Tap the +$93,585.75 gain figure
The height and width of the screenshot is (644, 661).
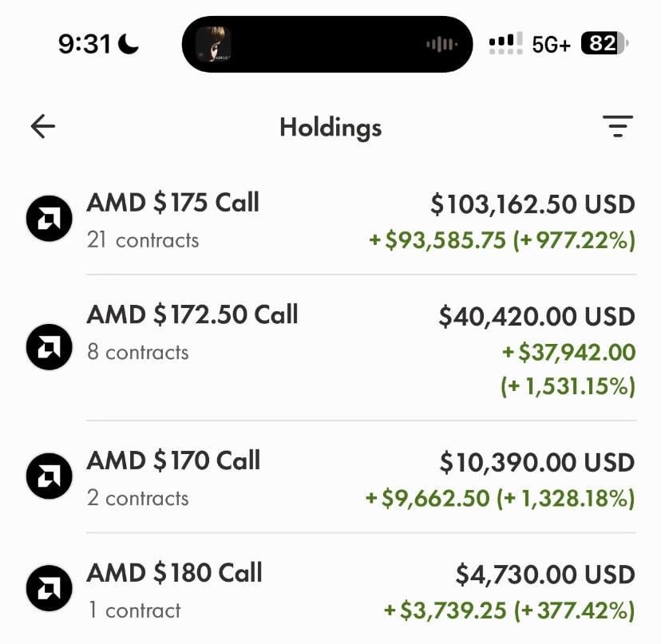pyautogui.click(x=437, y=240)
